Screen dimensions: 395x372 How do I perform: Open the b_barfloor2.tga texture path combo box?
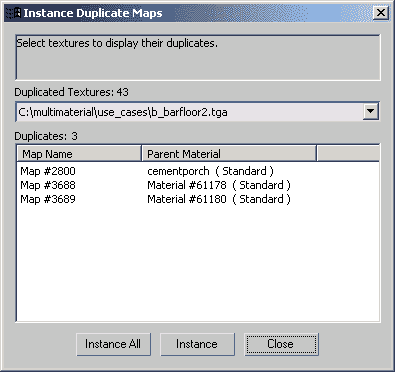pyautogui.click(x=197, y=112)
